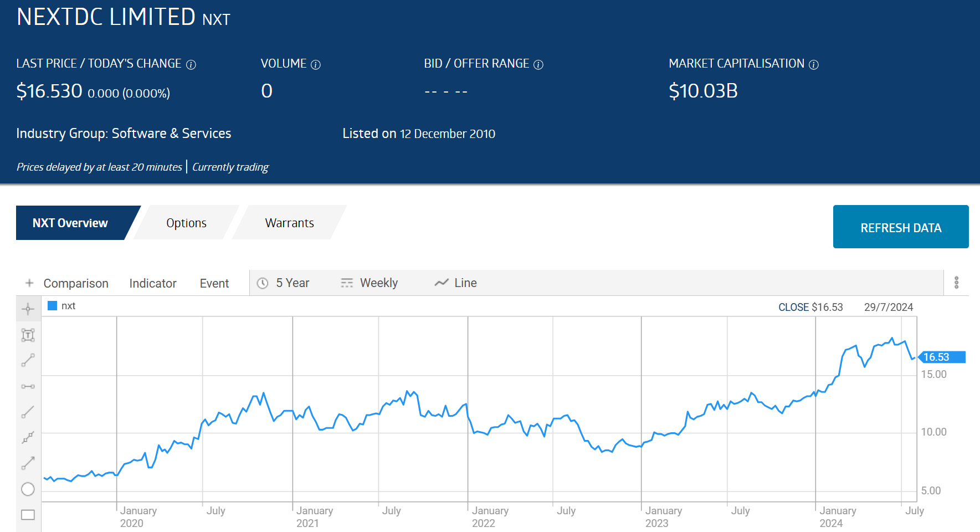Open the Comparison menu
The width and height of the screenshot is (980, 532).
pyautogui.click(x=76, y=283)
